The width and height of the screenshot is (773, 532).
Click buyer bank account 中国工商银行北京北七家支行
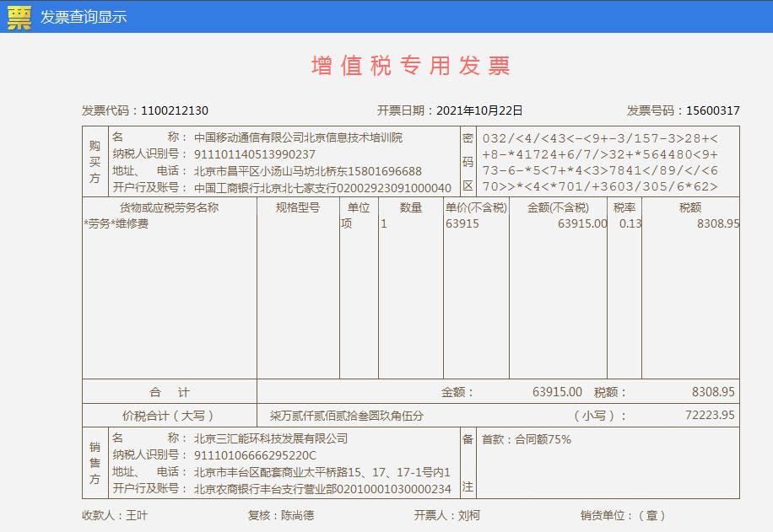pos(265,188)
